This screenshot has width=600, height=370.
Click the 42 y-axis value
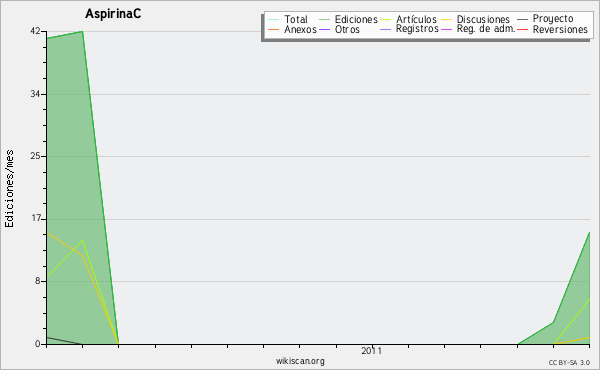point(35,31)
